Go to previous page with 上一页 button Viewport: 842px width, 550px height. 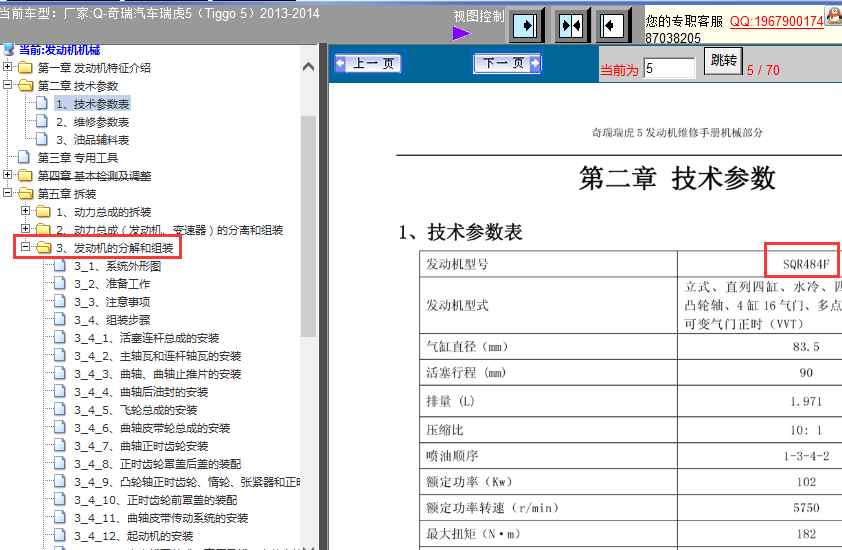click(368, 63)
